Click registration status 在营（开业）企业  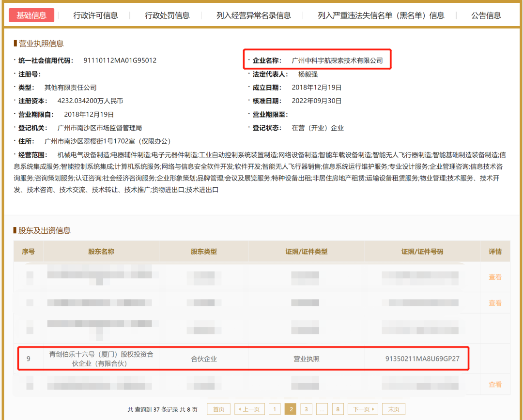pos(318,128)
